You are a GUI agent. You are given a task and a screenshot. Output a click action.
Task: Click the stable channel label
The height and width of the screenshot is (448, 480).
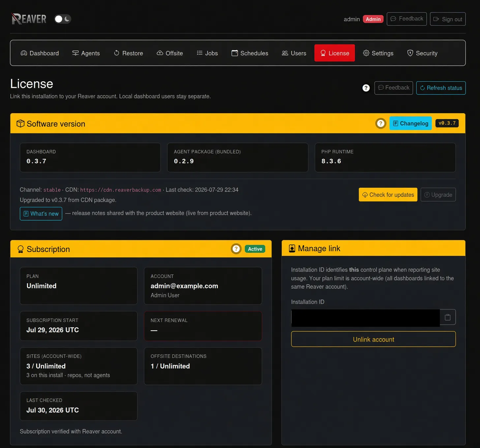click(52, 190)
